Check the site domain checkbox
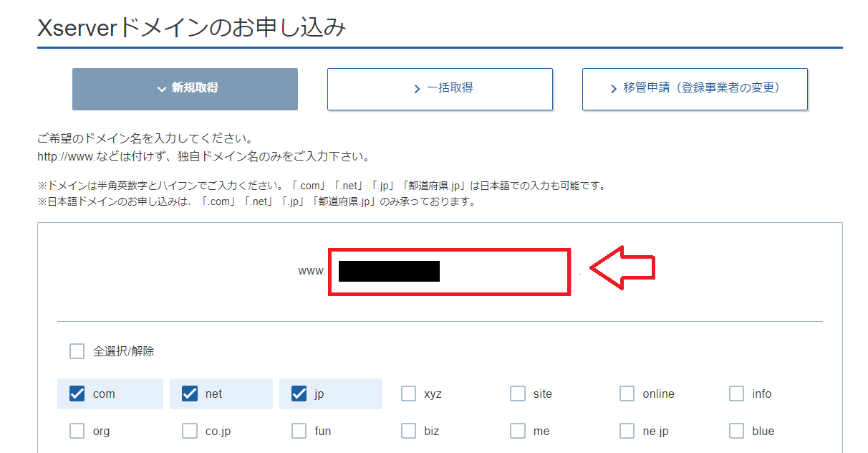 [518, 394]
